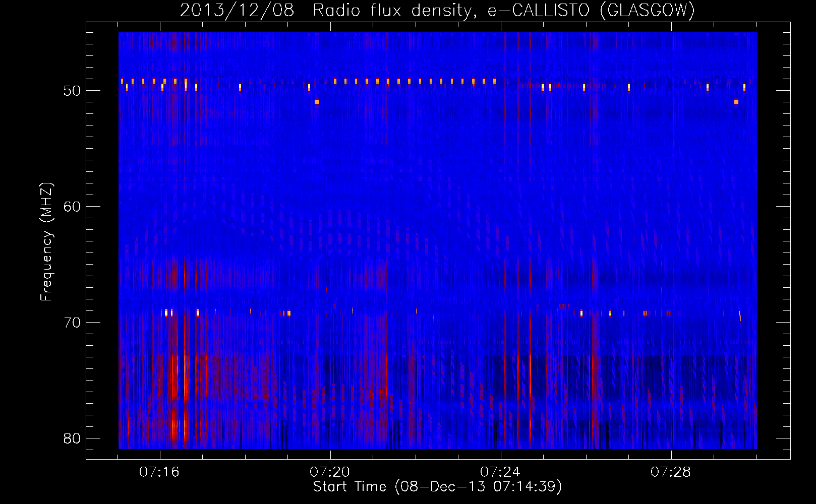Click the '80' frequency tick label

[x=72, y=438]
